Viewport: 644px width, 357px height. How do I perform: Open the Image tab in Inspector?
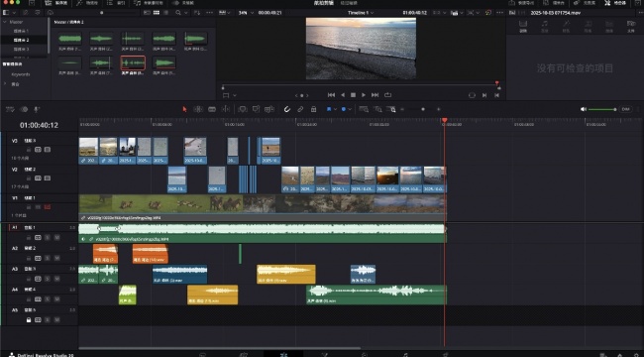click(x=609, y=26)
